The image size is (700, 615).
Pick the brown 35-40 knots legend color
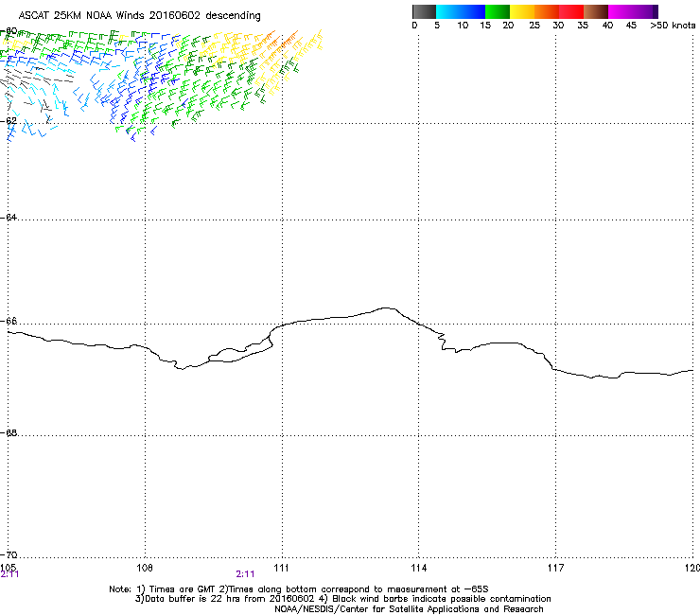point(596,11)
